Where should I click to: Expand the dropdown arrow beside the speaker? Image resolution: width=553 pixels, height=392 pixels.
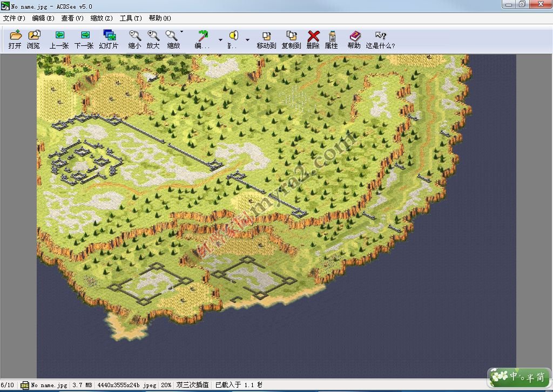247,40
